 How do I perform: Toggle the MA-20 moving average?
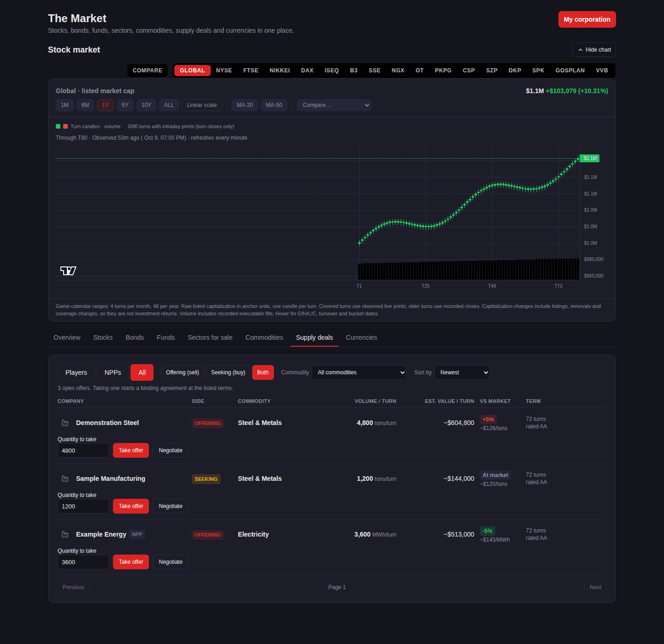pyautogui.click(x=244, y=105)
